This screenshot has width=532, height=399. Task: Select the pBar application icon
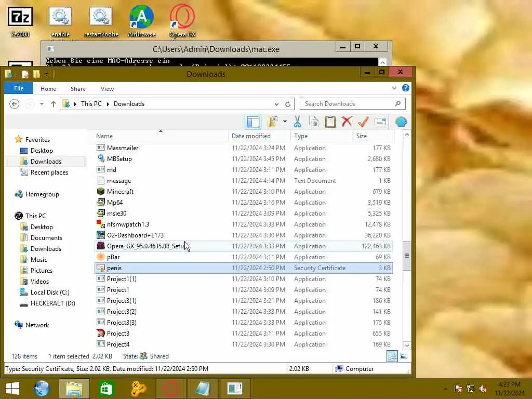(x=101, y=257)
